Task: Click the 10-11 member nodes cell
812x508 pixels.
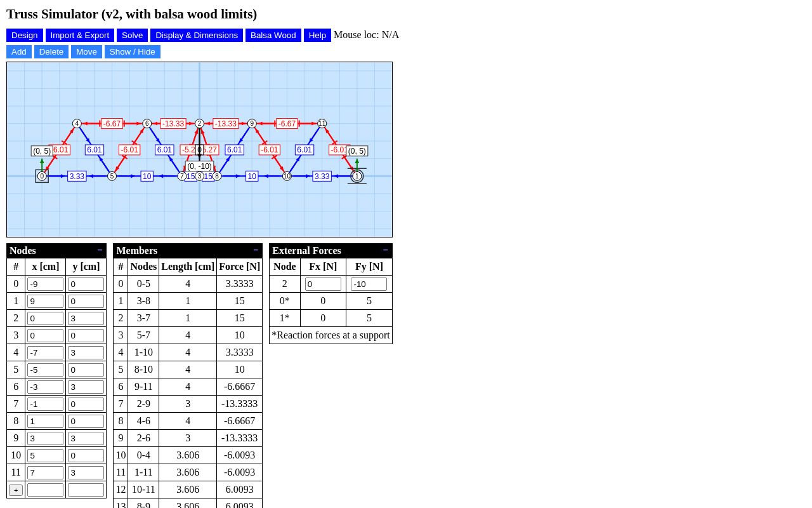Action: click(x=143, y=490)
